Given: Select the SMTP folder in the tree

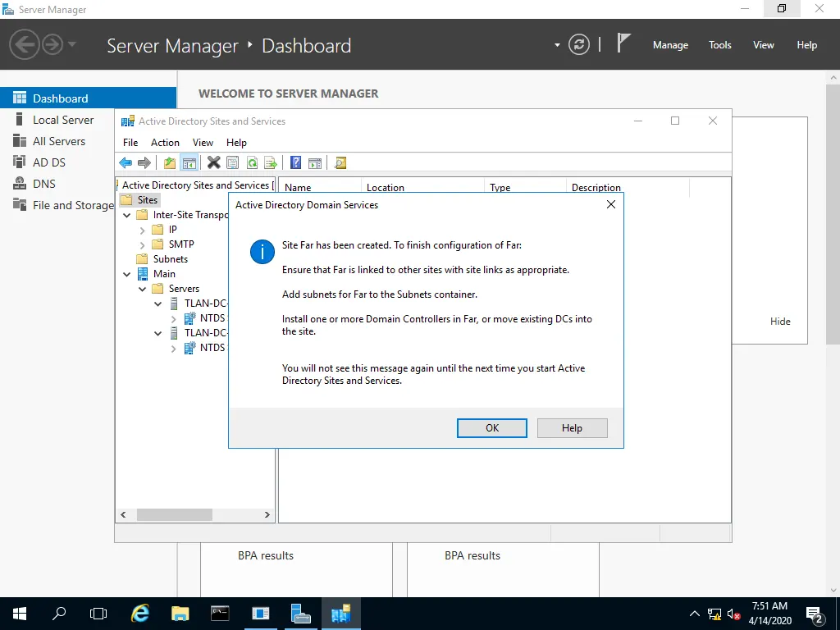Looking at the screenshot, I should 181,244.
